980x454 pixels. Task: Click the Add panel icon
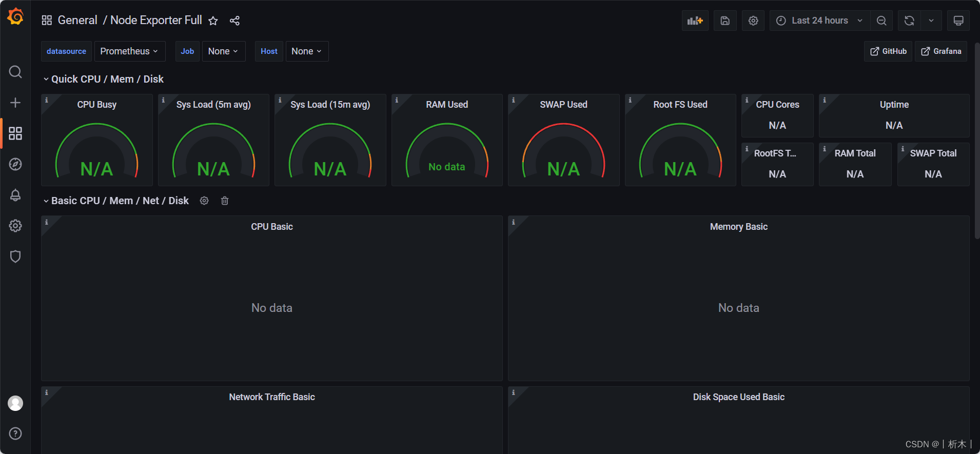point(695,21)
